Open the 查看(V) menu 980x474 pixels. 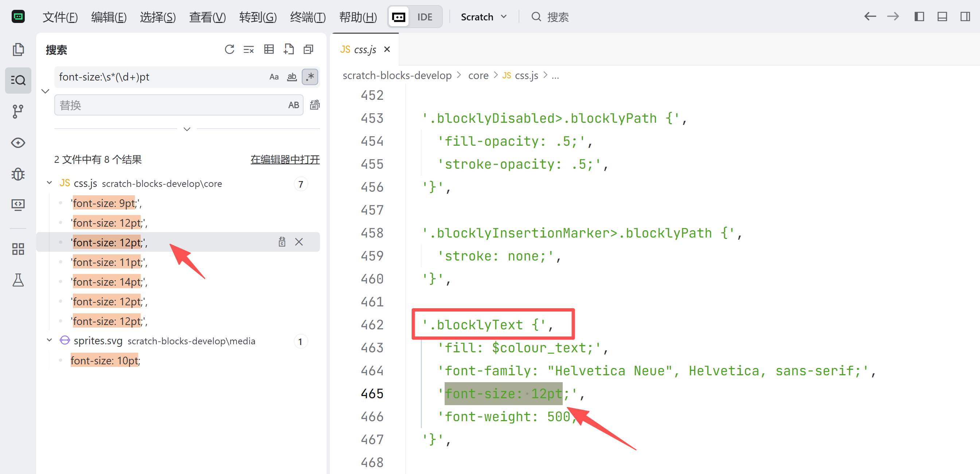[x=207, y=17]
